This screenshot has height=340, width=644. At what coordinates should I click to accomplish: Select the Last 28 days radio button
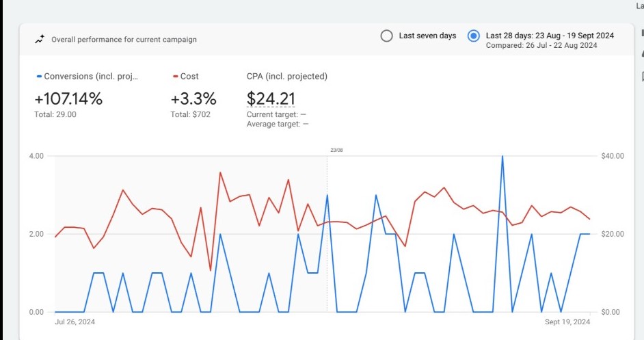tap(473, 36)
